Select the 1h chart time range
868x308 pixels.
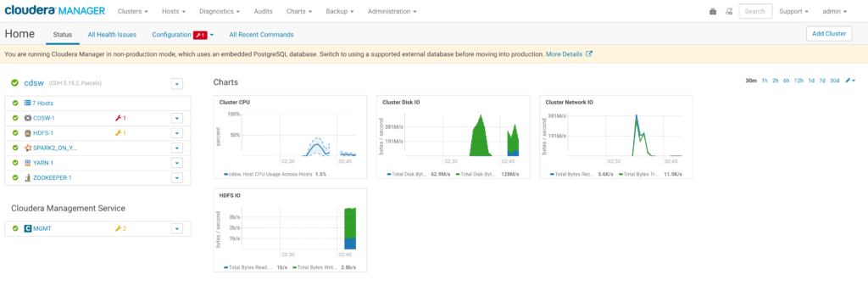coord(765,81)
